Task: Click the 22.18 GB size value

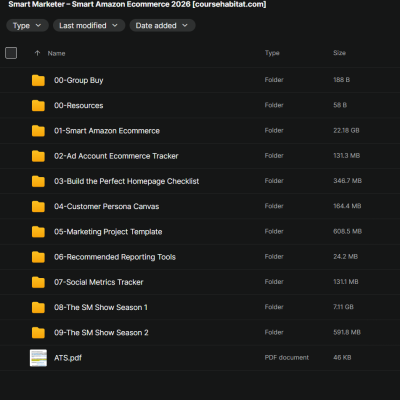Action: click(346, 130)
